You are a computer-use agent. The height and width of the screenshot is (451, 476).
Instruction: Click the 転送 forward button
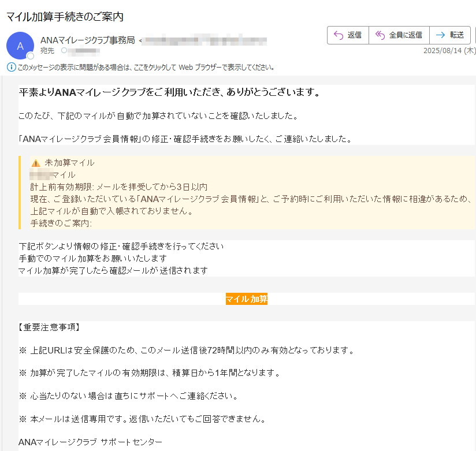click(450, 35)
